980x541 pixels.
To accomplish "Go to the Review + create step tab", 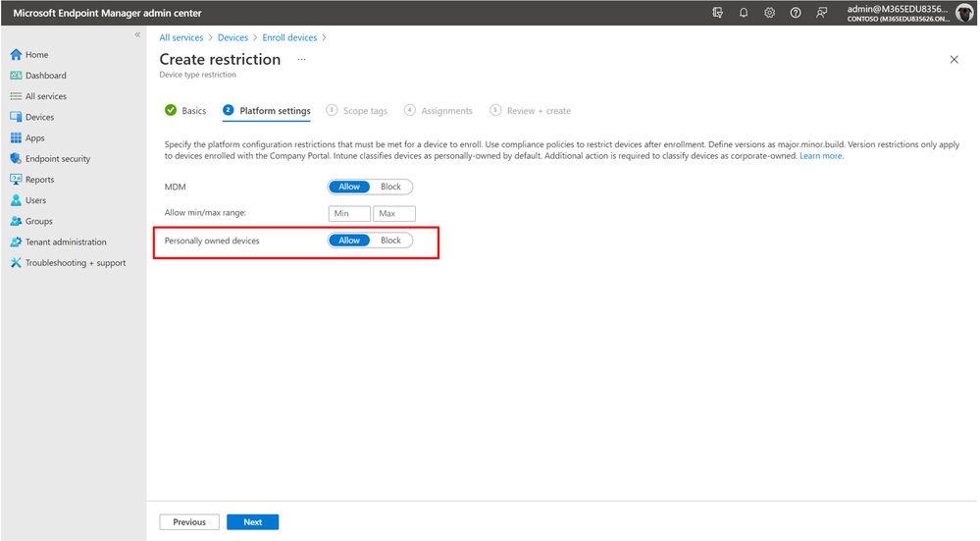I will point(531,111).
